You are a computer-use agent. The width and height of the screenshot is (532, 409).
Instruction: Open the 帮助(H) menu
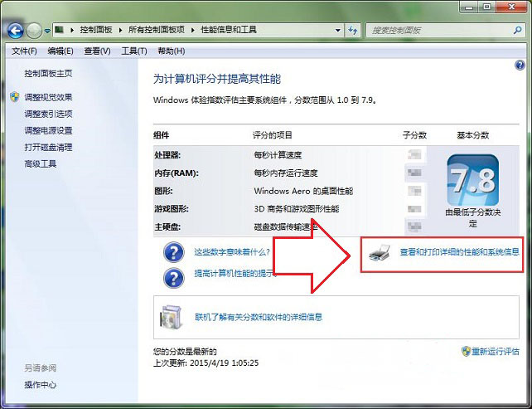tap(172, 51)
